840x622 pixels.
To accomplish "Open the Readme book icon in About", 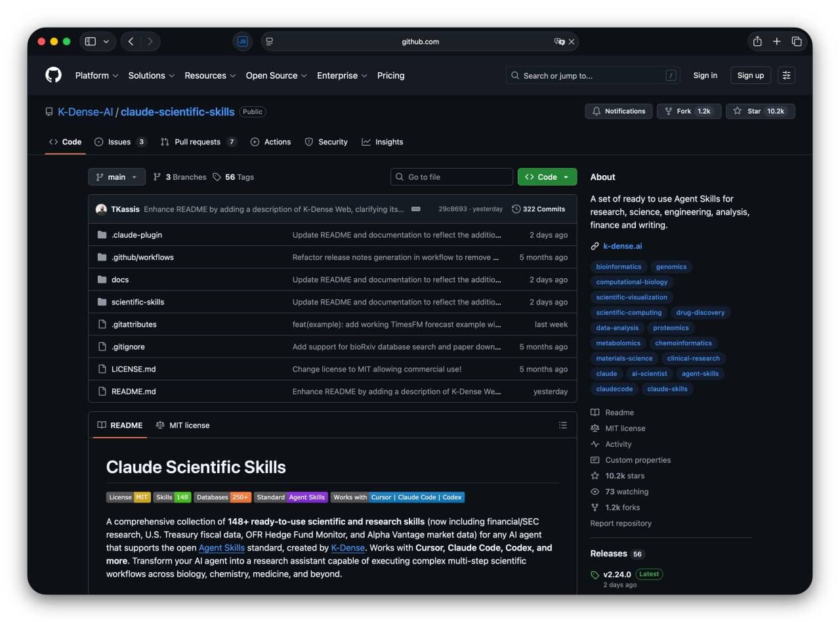I will (595, 412).
